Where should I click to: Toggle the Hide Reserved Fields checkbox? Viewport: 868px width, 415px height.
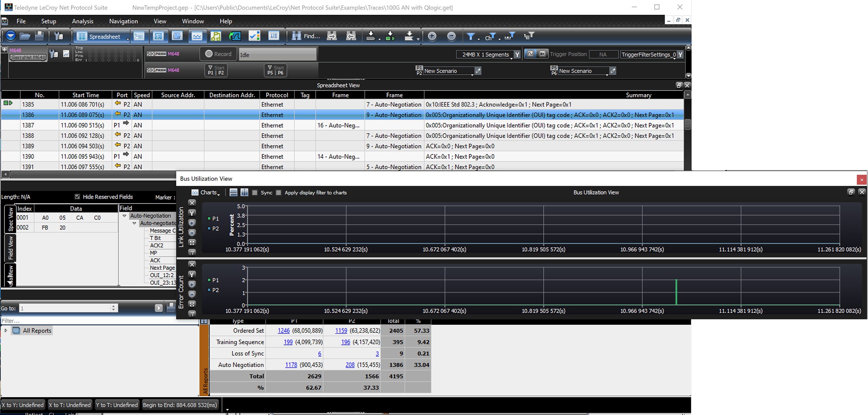coord(77,197)
